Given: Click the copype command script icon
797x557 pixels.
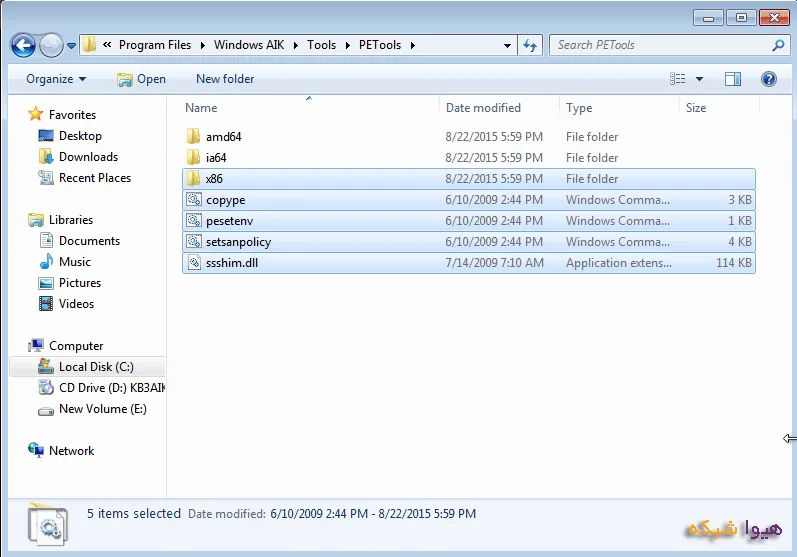Looking at the screenshot, I should [x=194, y=200].
